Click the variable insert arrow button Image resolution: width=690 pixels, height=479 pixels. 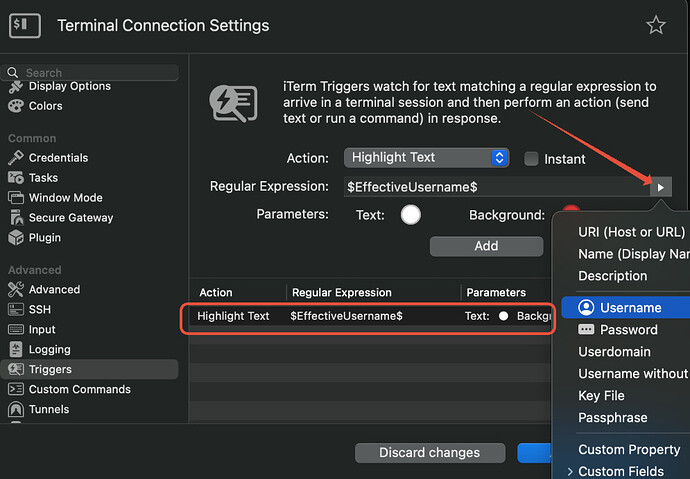click(660, 187)
